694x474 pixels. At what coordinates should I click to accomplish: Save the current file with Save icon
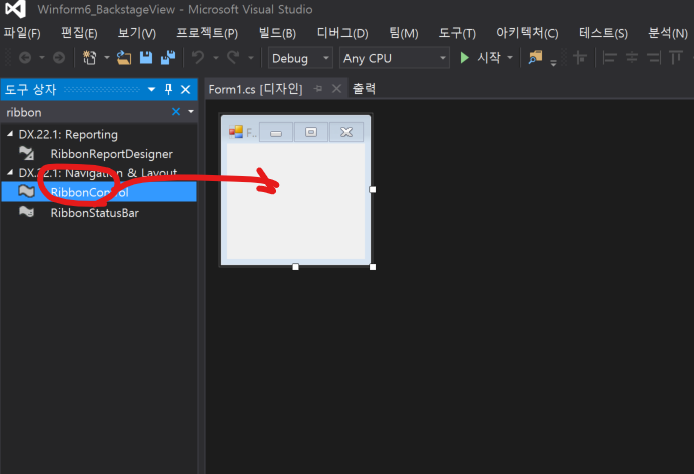coord(146,58)
